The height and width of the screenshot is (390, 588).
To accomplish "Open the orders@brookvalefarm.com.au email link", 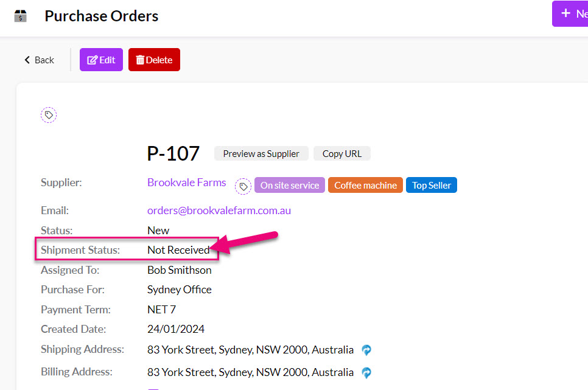I will (219, 211).
